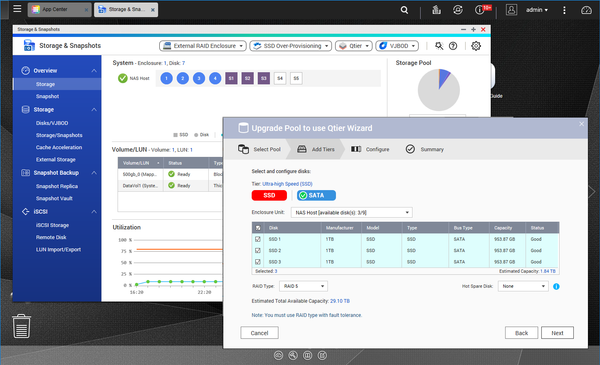Open Storage/Snapshots in sidebar
This screenshot has width=600, height=365.
tap(59, 135)
